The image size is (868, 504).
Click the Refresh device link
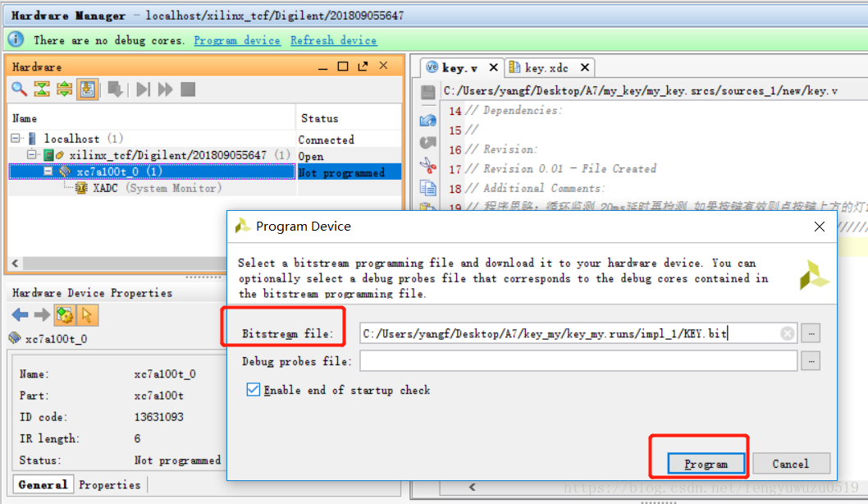point(334,40)
